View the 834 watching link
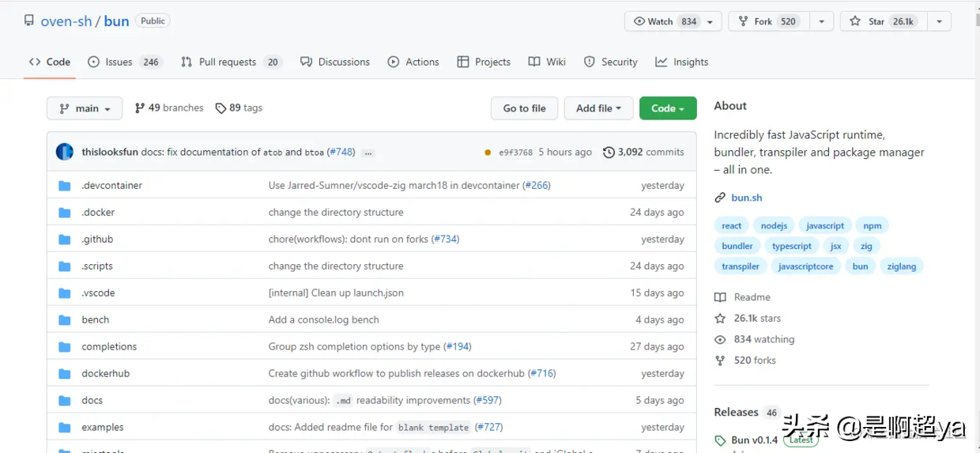980x453 pixels. [x=755, y=339]
